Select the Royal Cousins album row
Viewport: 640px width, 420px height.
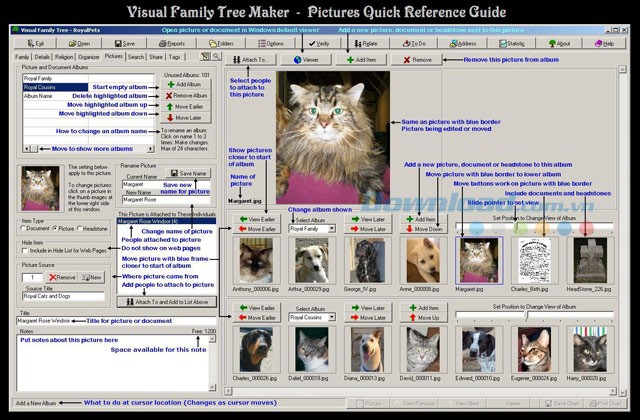[x=88, y=87]
